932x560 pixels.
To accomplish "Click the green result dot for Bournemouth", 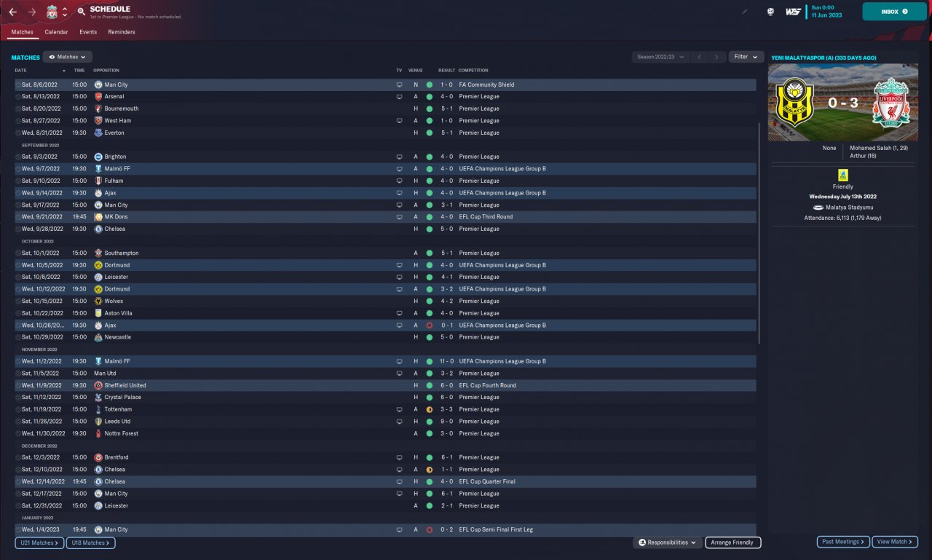I will coord(430,109).
